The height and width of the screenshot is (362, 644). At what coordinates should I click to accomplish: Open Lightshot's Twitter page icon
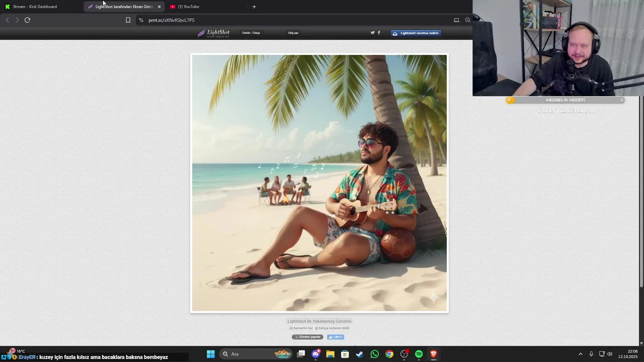372,33
